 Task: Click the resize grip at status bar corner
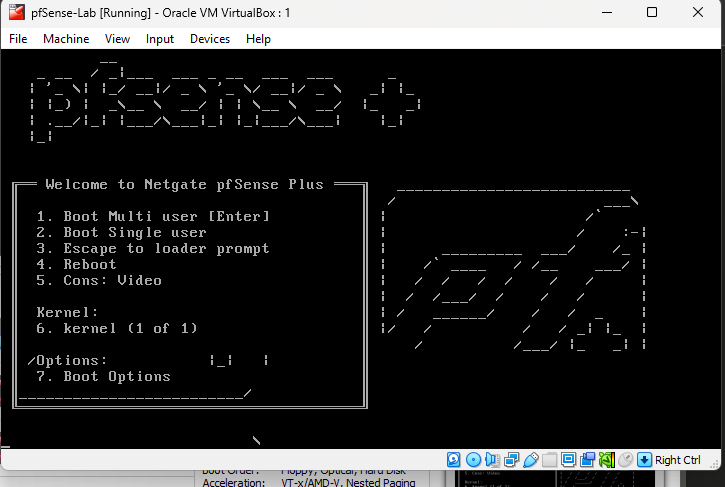click(x=716, y=464)
